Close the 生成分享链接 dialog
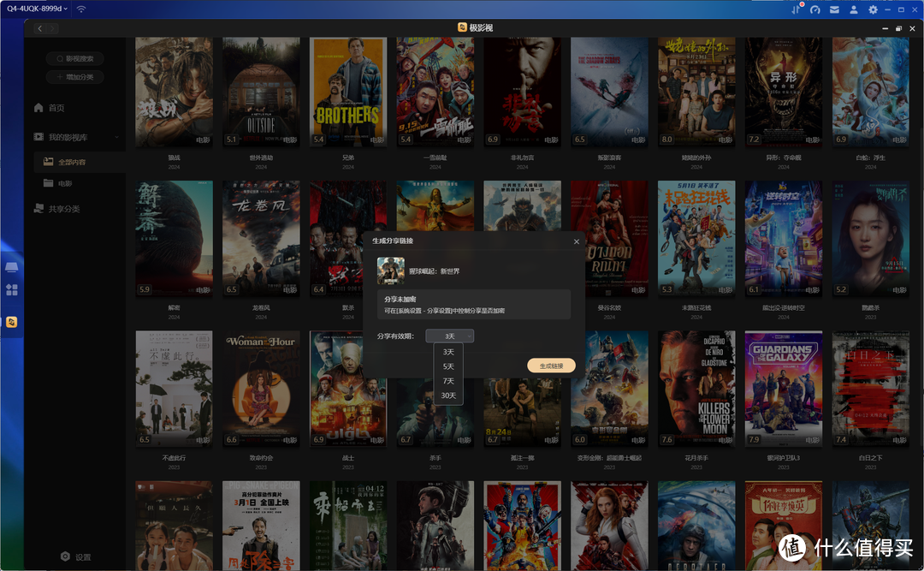The width and height of the screenshot is (924, 571). click(x=576, y=241)
